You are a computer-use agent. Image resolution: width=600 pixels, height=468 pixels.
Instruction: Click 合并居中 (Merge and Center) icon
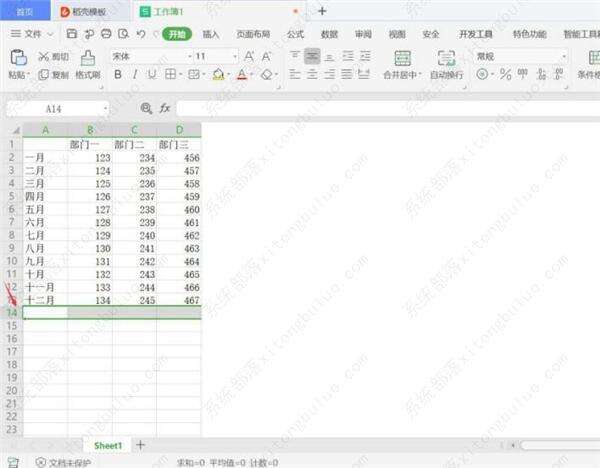point(403,58)
